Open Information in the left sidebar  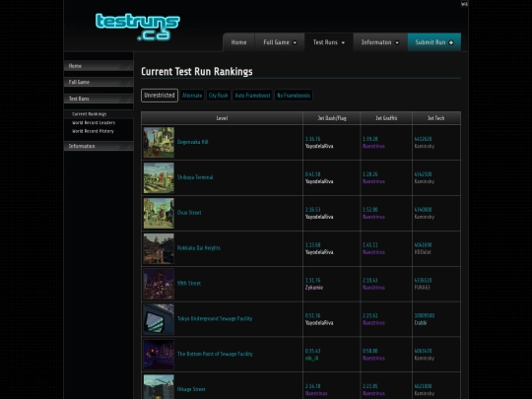99,146
